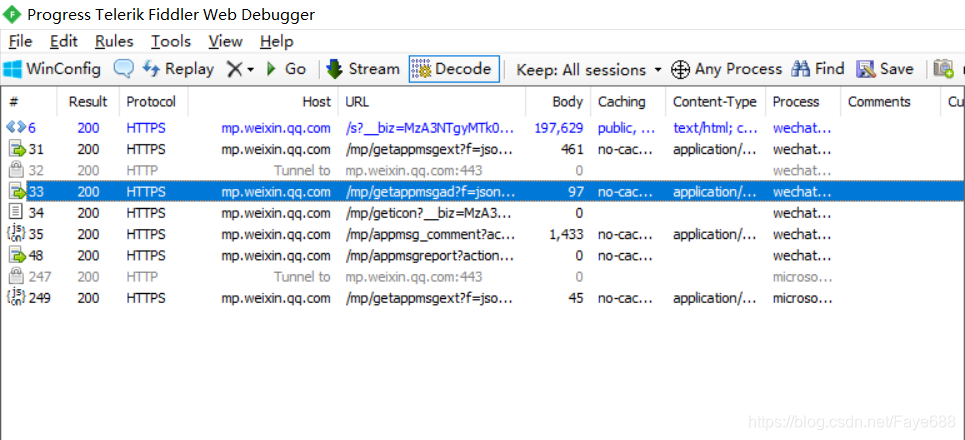This screenshot has height=440, width=965.
Task: Sort by the Content-Type column header
Action: [715, 102]
